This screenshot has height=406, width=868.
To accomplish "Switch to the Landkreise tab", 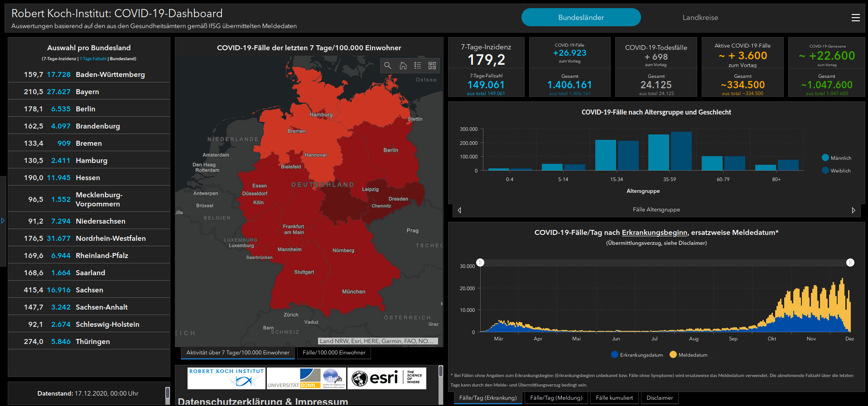I will coord(700,18).
